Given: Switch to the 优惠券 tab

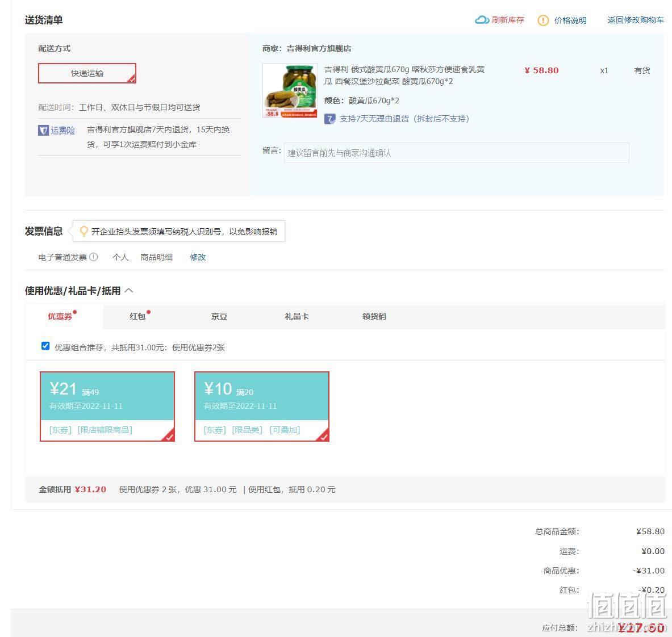Looking at the screenshot, I should coord(60,317).
